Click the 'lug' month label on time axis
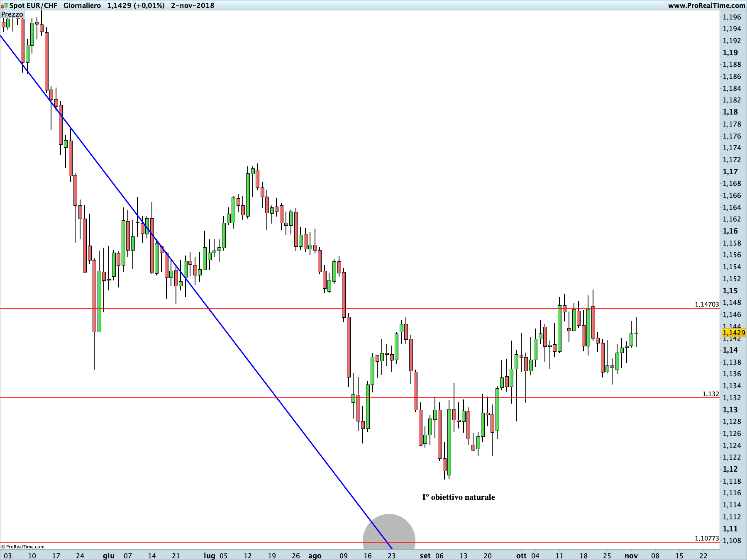The image size is (747, 560). pos(210,556)
